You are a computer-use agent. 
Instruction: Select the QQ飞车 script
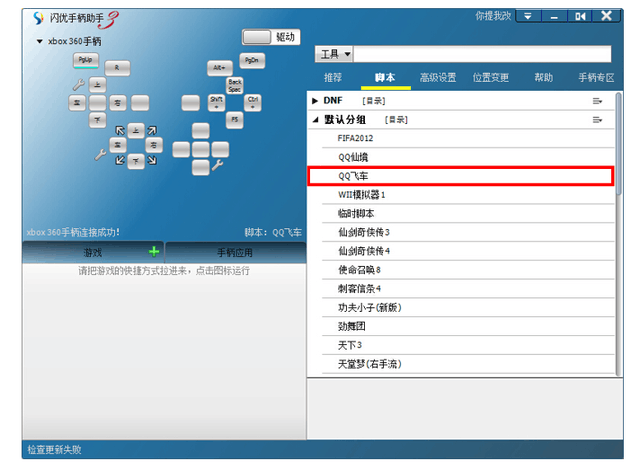(460, 176)
